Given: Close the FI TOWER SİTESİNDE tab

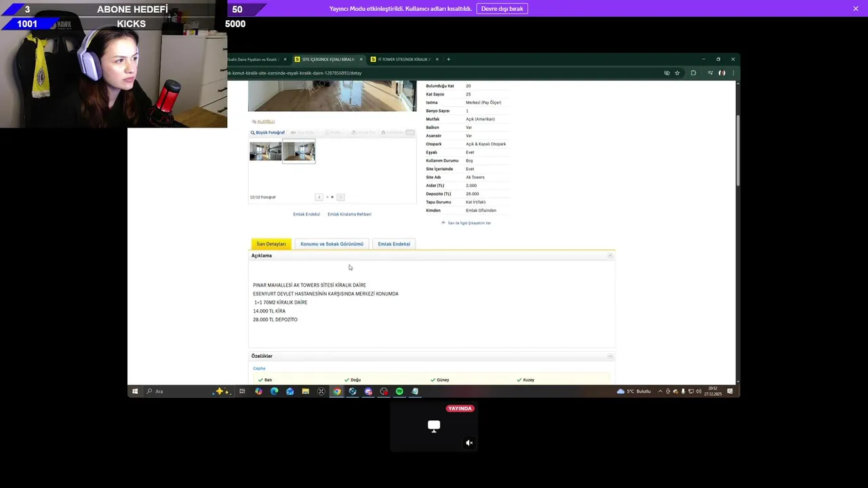Looking at the screenshot, I should 437,59.
